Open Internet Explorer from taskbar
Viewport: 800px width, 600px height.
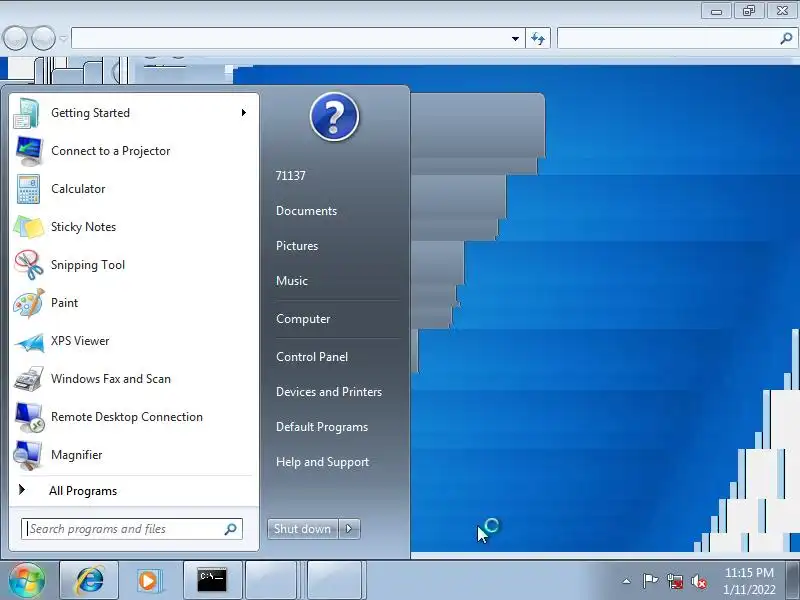[90, 580]
